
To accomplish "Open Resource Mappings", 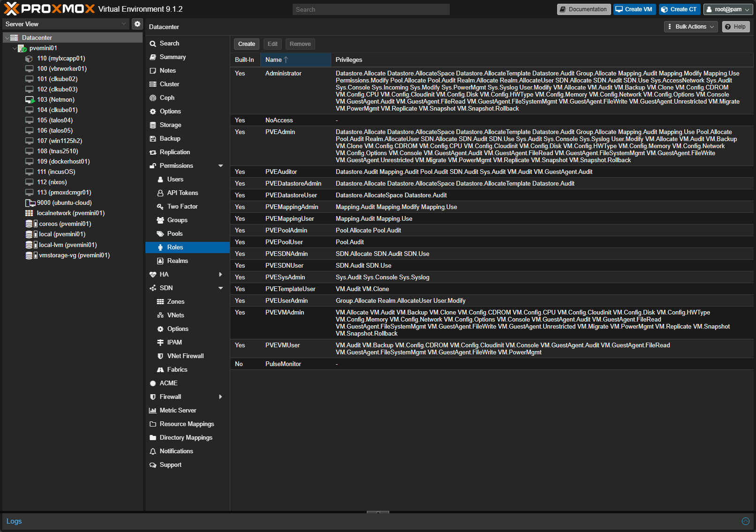I will click(x=187, y=424).
